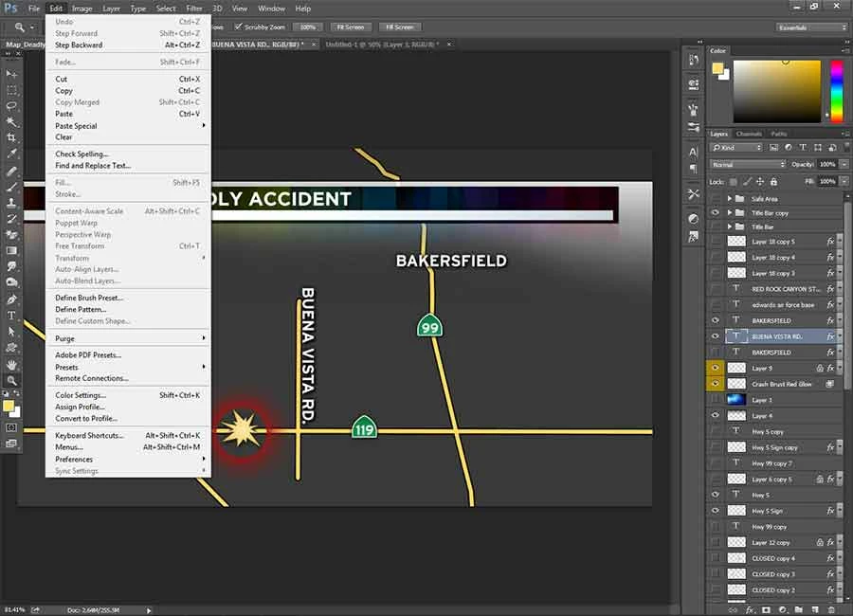Viewport: 853px width, 616px height.
Task: Expand the Safe Area group
Action: (x=730, y=199)
